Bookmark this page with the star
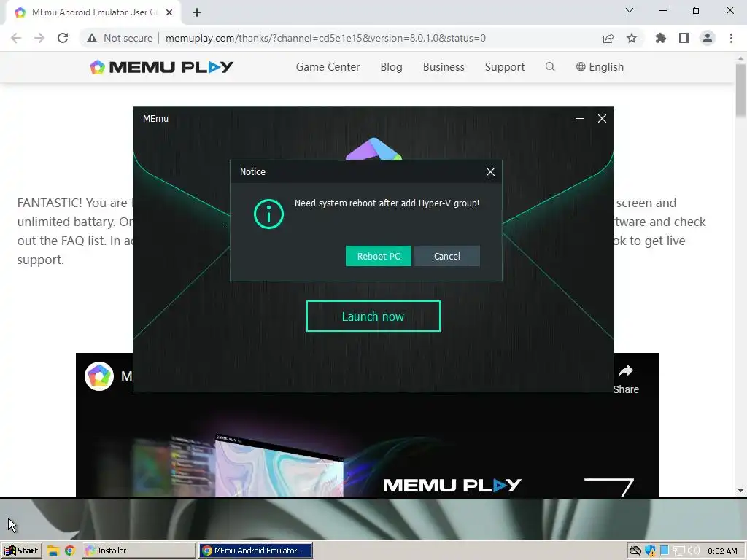The height and width of the screenshot is (560, 747). [x=632, y=38]
